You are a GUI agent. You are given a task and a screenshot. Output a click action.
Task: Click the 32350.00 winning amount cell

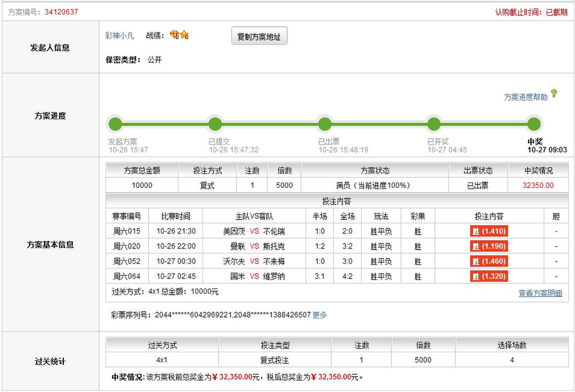538,185
